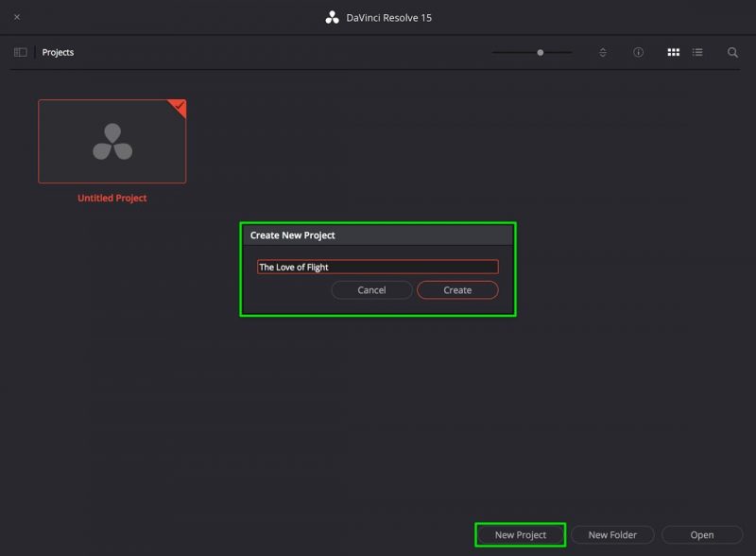Viewport: 756px width, 556px height.
Task: Cancel the Create New Project dialog
Action: pyautogui.click(x=371, y=290)
